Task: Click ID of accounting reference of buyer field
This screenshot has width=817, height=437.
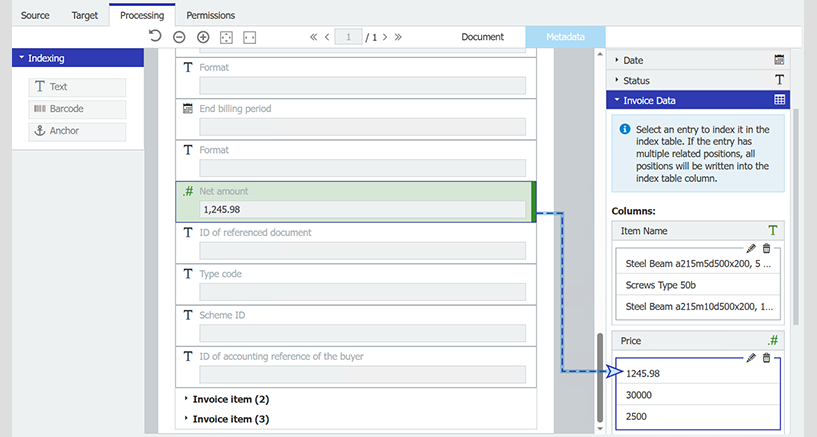Action: coord(363,374)
